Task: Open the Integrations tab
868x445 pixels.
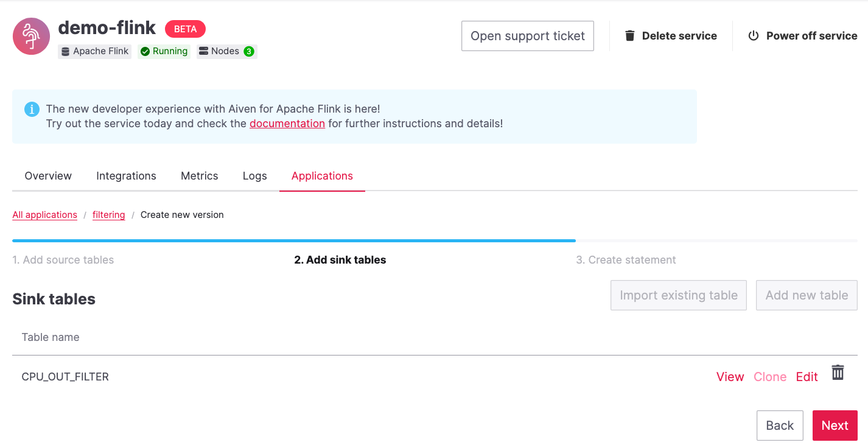Action: [126, 176]
